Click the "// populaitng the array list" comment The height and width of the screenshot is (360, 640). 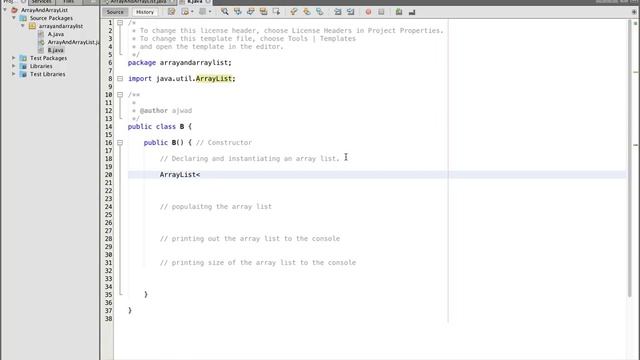pyautogui.click(x=216, y=207)
